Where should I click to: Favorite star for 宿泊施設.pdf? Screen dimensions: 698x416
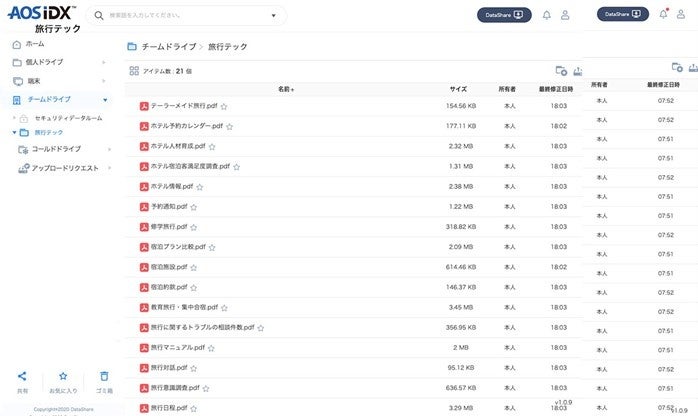coord(193,267)
